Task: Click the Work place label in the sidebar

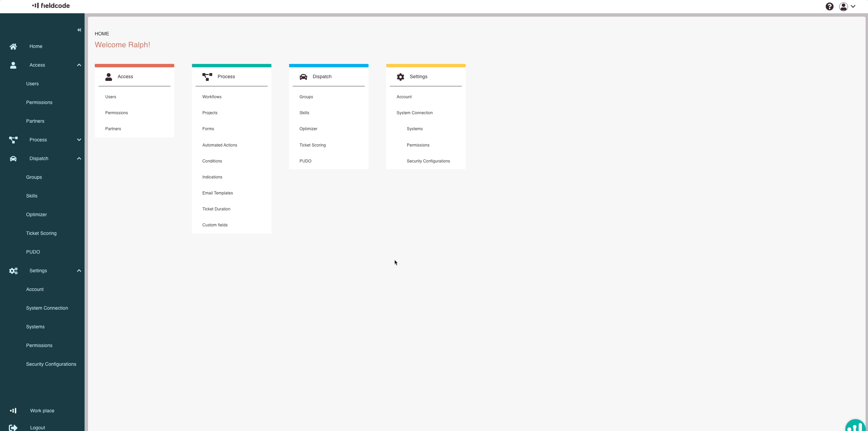Action: point(42,411)
